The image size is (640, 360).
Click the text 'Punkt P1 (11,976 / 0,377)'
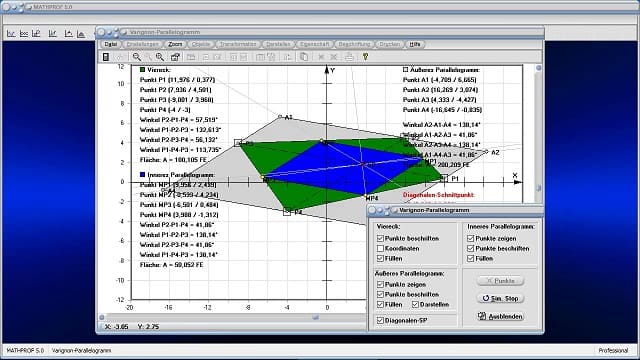click(x=177, y=80)
